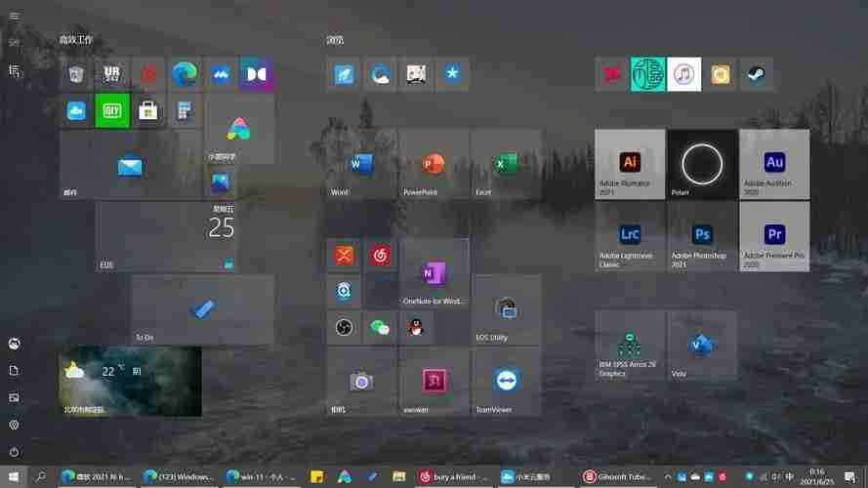Screen dimensions: 868x488
Task: Open the colorful triangle app tile
Action: pos(238,129)
